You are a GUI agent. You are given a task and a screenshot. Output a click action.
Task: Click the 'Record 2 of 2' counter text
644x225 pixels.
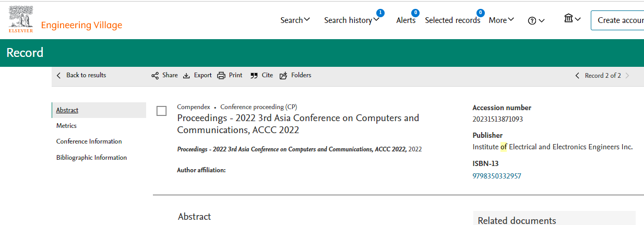coord(603,76)
